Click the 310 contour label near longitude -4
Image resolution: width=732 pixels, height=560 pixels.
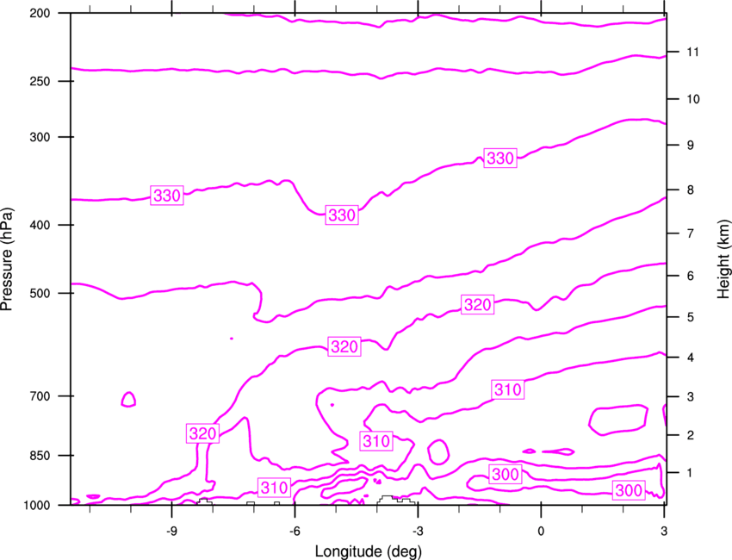[x=376, y=441]
